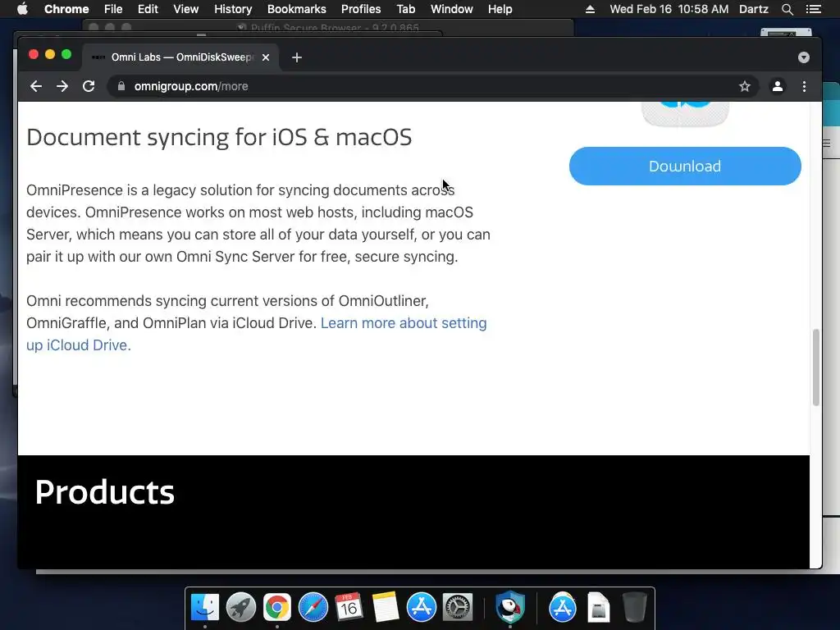840x630 pixels.
Task: Open the Bookmarks menu
Action: (296, 9)
